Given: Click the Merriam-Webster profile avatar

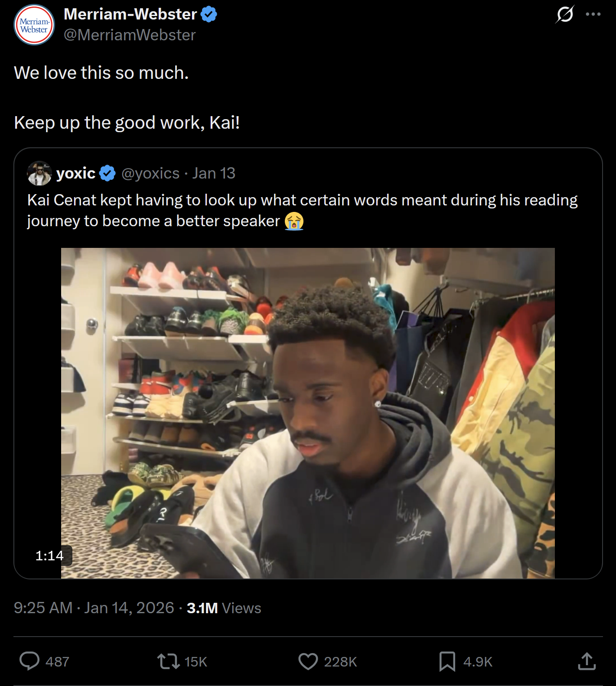Looking at the screenshot, I should pos(34,25).
